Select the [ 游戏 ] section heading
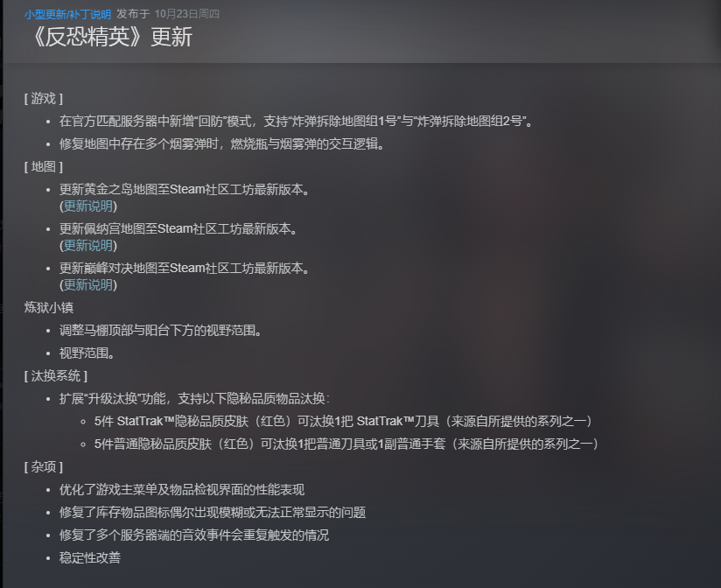This screenshot has height=588, width=721. pos(44,98)
